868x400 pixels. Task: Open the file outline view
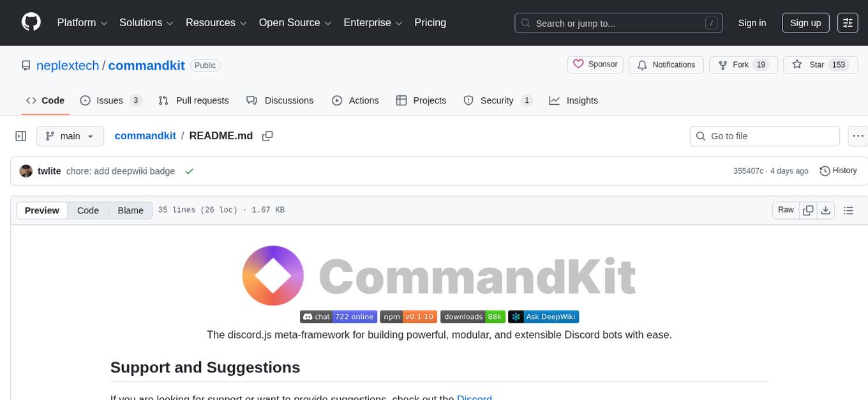[848, 210]
